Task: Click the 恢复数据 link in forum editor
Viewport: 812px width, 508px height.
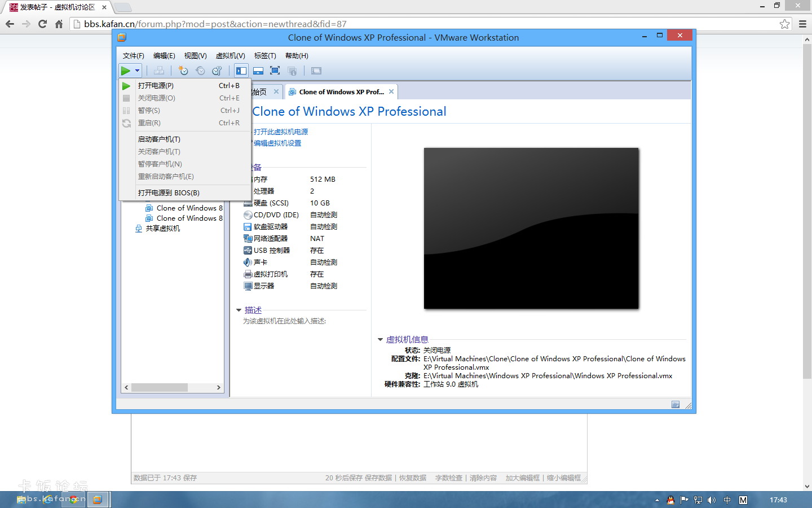Action: (x=413, y=478)
